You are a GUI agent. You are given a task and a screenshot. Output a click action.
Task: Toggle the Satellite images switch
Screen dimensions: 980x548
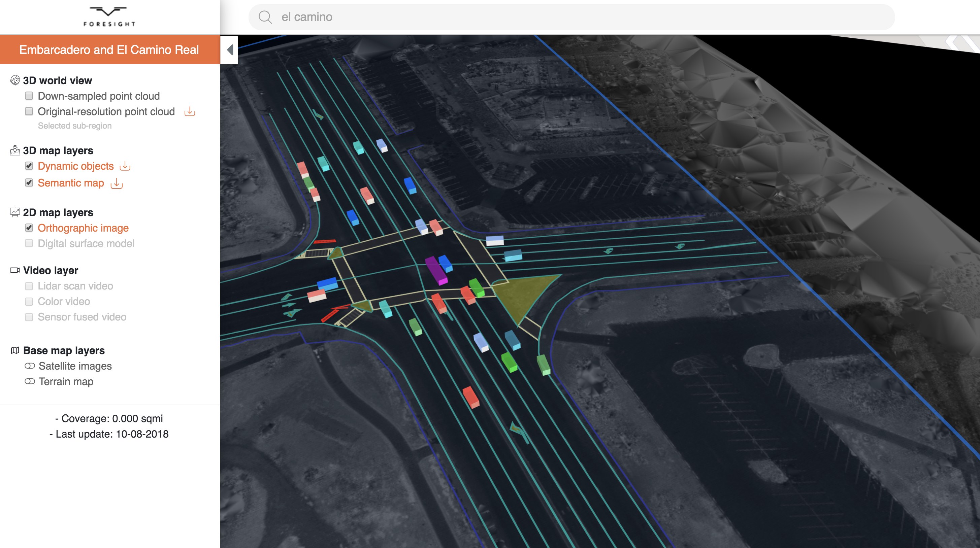[30, 366]
